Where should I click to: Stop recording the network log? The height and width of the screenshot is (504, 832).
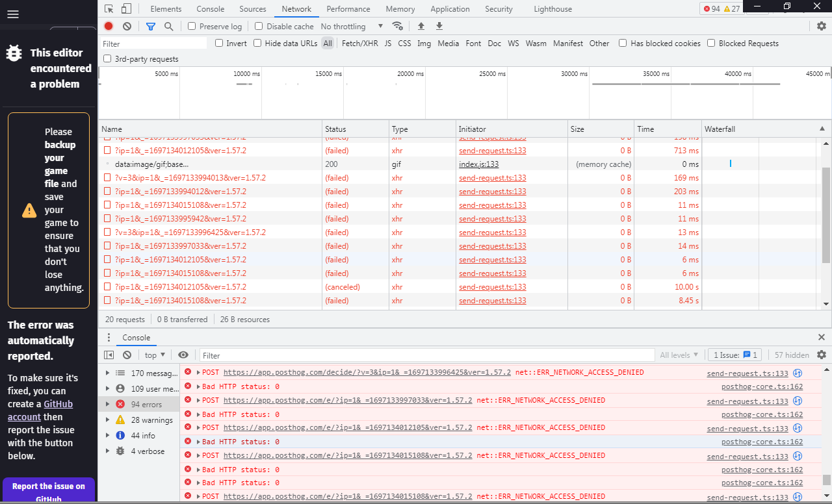tap(108, 26)
